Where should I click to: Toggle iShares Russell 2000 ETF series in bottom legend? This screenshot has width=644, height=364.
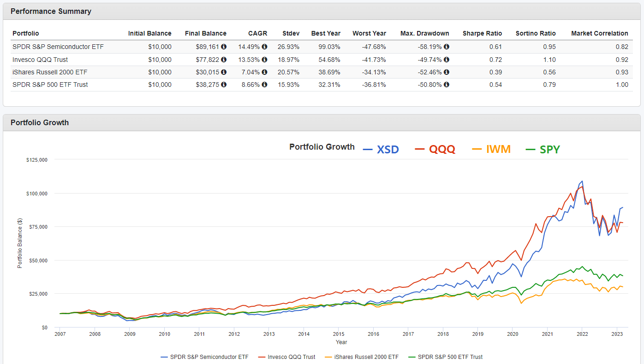point(362,357)
